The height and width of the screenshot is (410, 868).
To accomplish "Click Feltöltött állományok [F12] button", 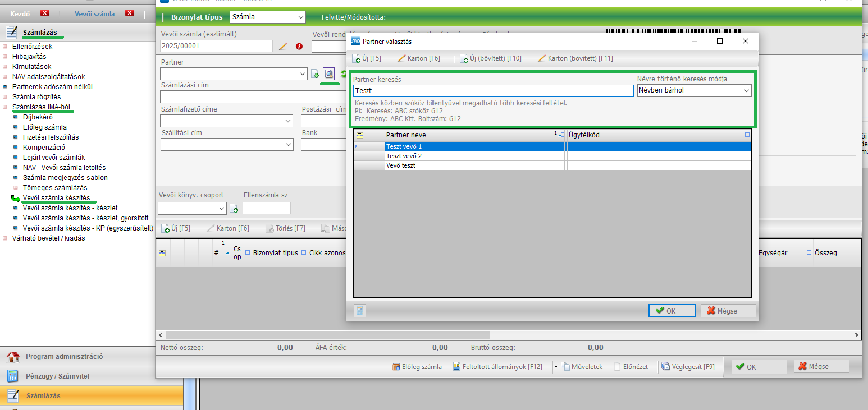I will click(498, 367).
